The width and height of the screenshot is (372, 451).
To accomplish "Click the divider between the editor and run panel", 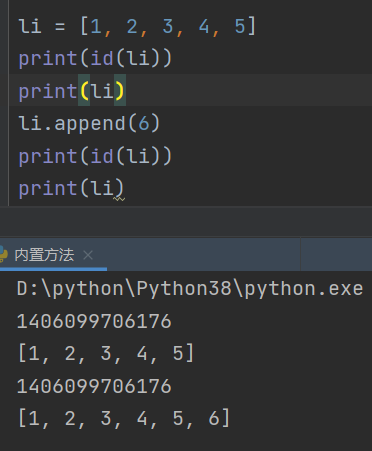I will [186, 221].
